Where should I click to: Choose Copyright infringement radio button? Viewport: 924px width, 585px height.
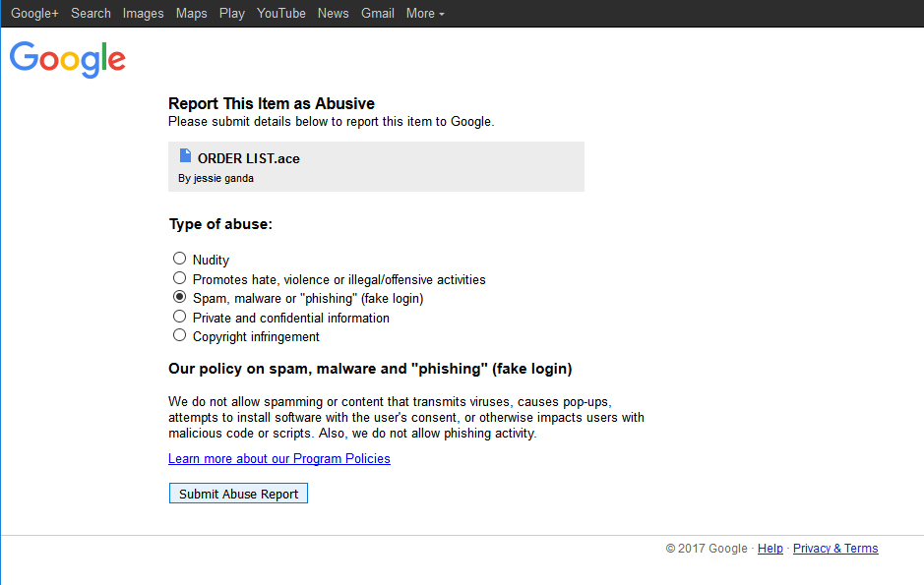pyautogui.click(x=179, y=335)
